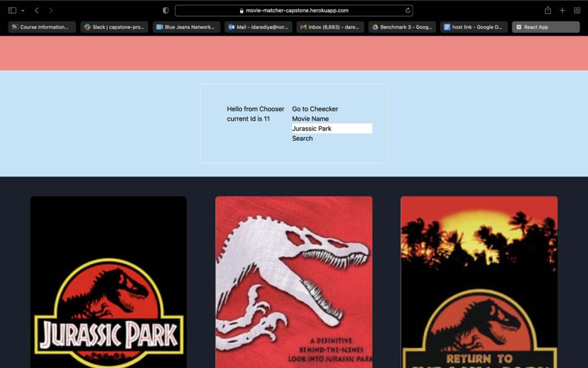Reload the page with the refresh icon
Image resolution: width=588 pixels, height=368 pixels.
(408, 10)
